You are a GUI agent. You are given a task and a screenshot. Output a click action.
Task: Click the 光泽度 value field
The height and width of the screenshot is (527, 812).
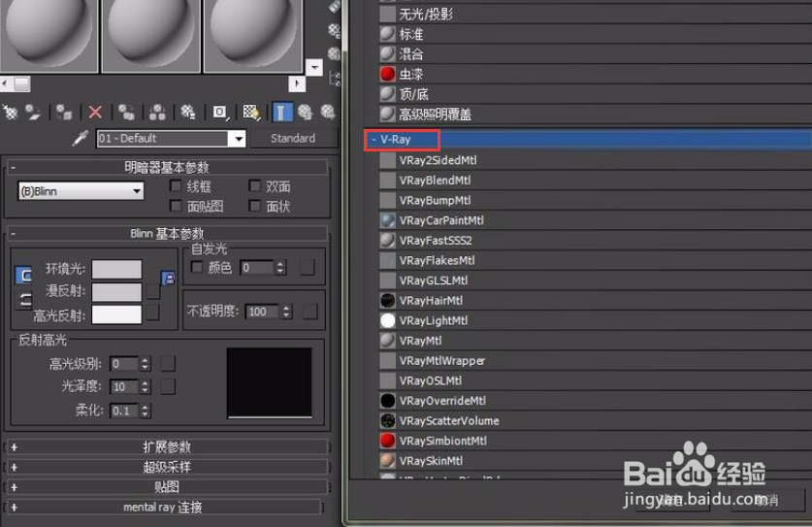point(125,386)
